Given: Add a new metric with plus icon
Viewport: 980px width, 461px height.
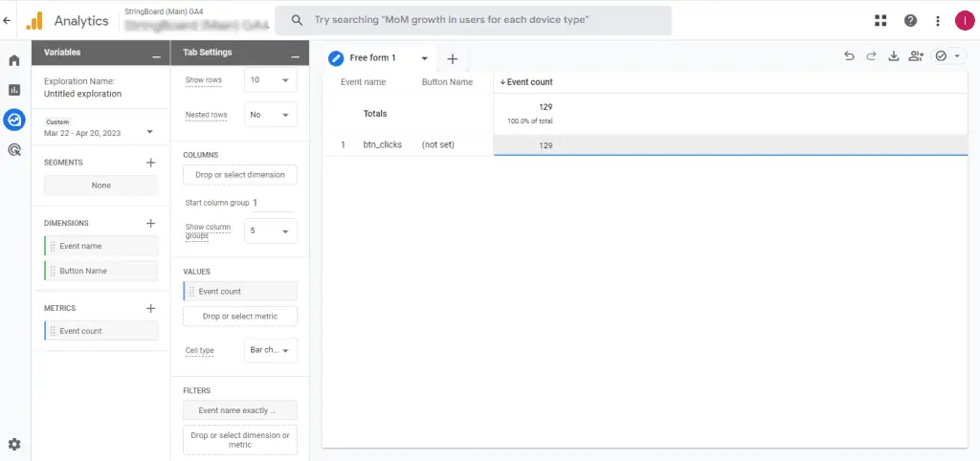Looking at the screenshot, I should click(150, 308).
